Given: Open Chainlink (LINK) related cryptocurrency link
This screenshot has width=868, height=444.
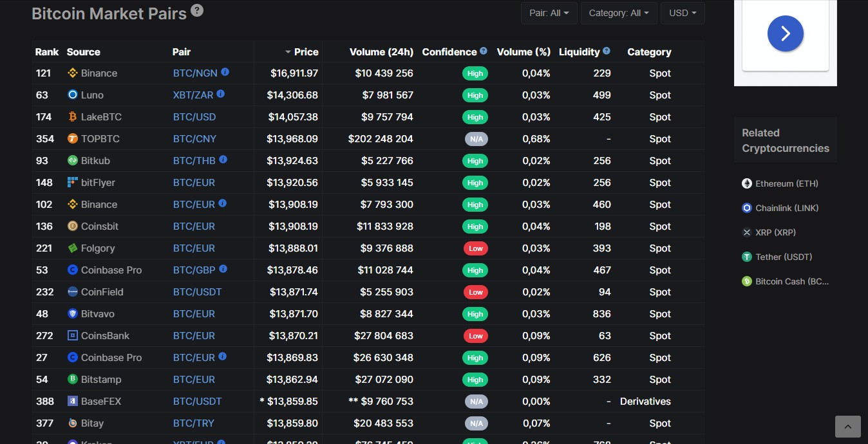Looking at the screenshot, I should (787, 208).
